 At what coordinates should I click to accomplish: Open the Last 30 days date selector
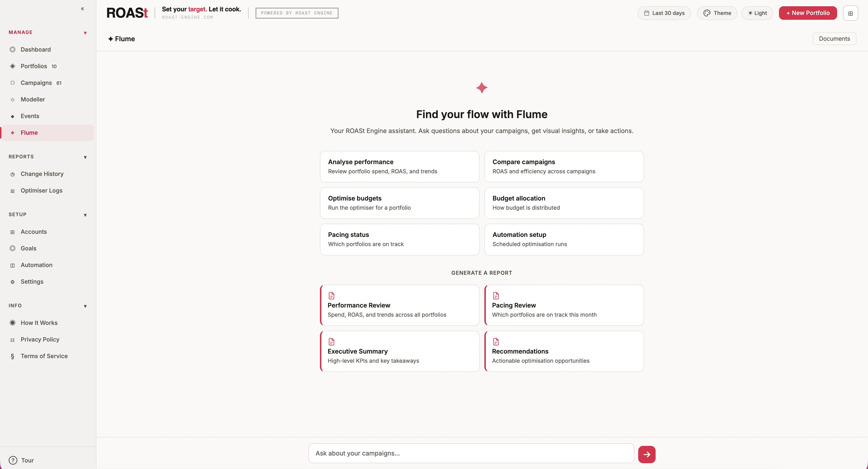pyautogui.click(x=664, y=13)
